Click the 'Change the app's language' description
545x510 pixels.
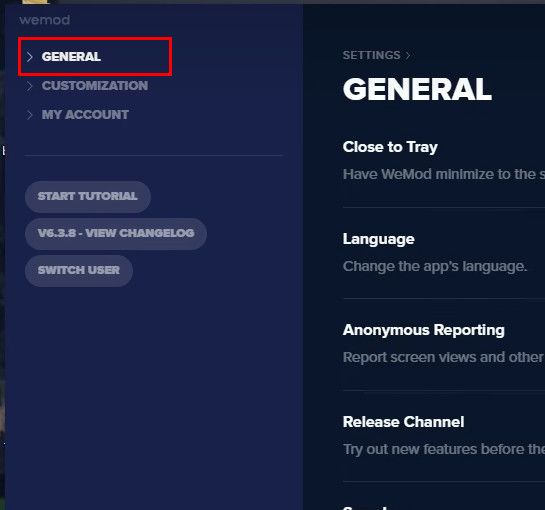pyautogui.click(x=435, y=267)
